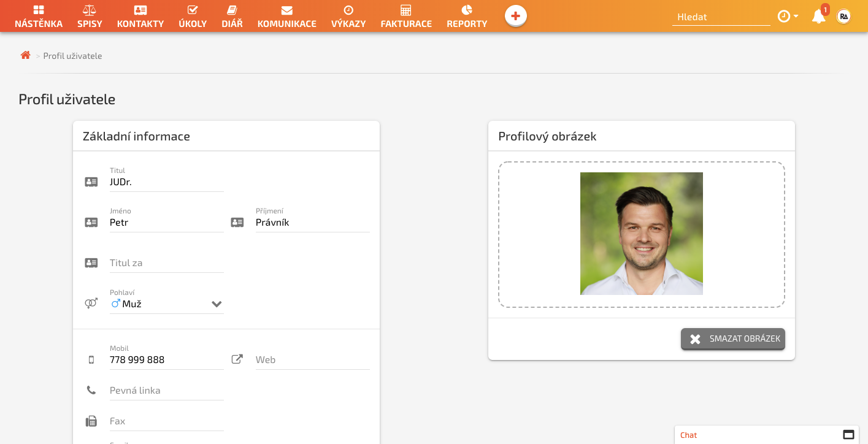Click the Web input field
This screenshot has height=444, width=868.
coord(313,360)
